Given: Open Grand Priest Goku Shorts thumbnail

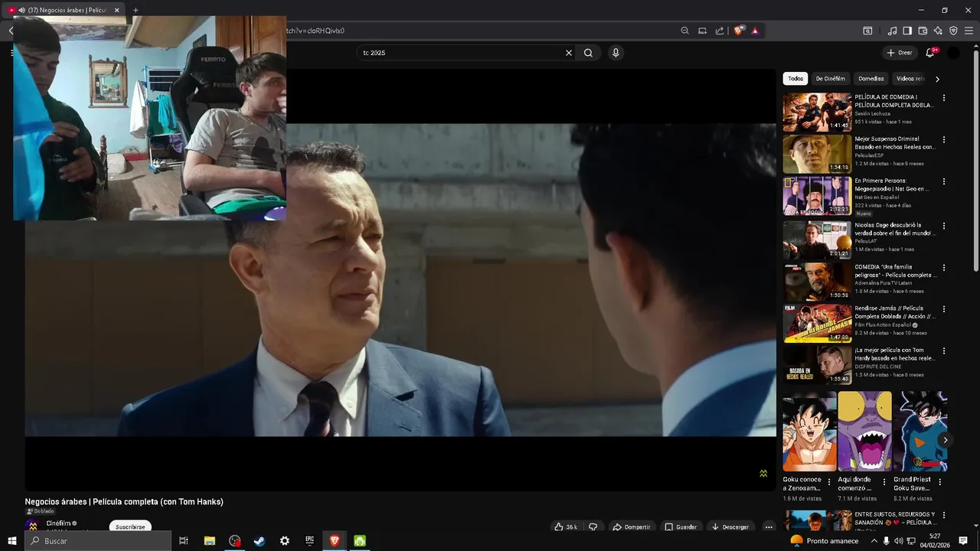Looking at the screenshot, I should coord(920,432).
